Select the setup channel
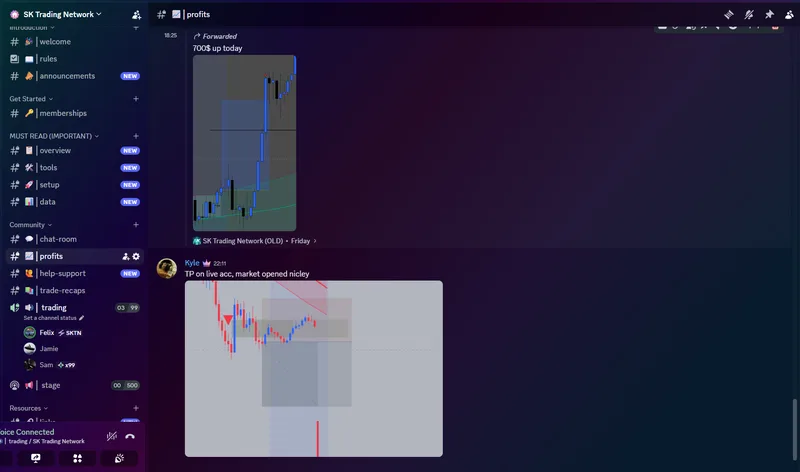This screenshot has width=800, height=472. pyautogui.click(x=74, y=185)
